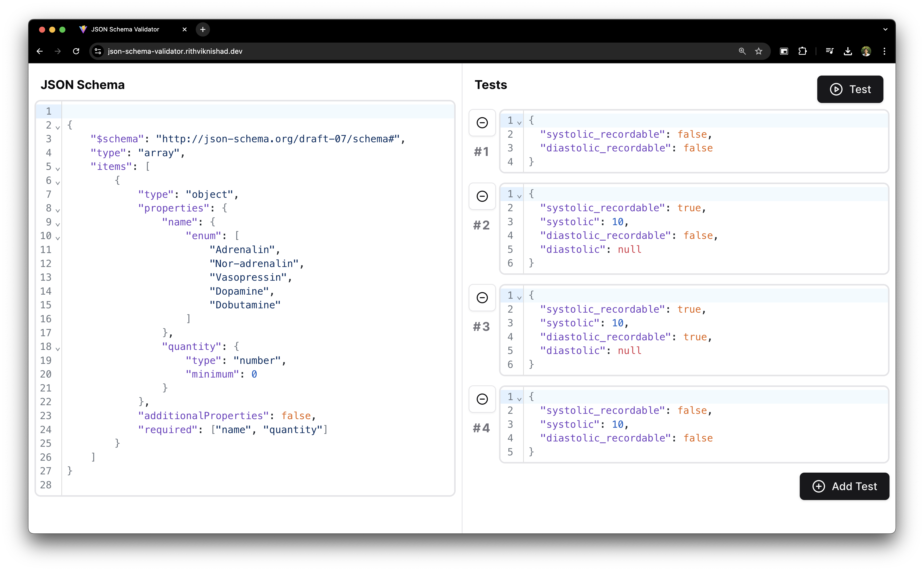The height and width of the screenshot is (571, 924).
Task: Click zoom magnifier icon in address bar
Action: [742, 51]
